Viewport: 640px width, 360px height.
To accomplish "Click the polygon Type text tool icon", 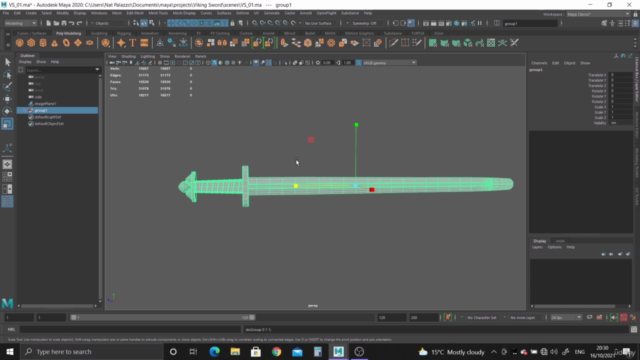I will (133, 43).
